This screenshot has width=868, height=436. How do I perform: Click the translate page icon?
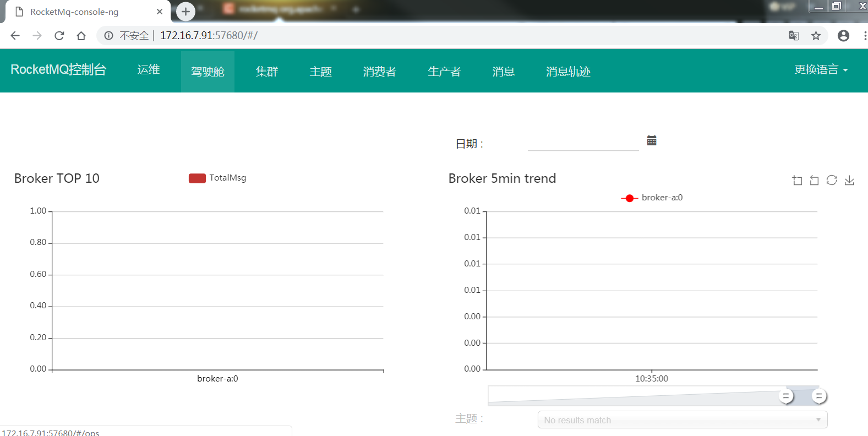coord(794,35)
